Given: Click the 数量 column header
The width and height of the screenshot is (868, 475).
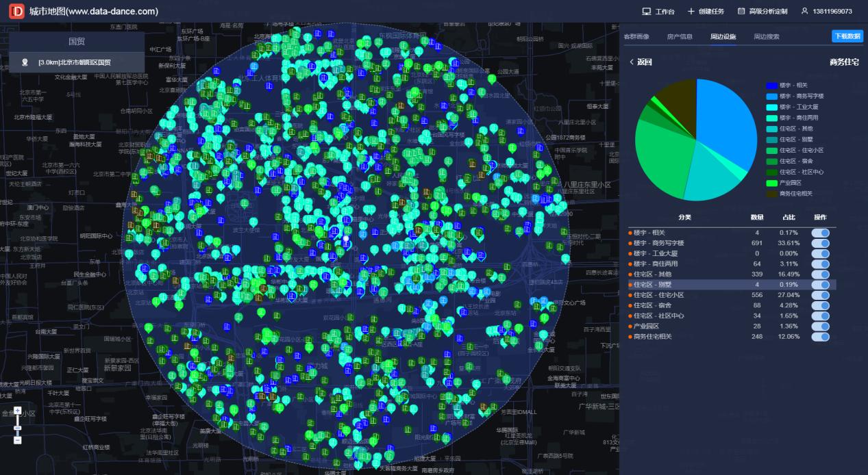Looking at the screenshot, I should click(x=757, y=217).
